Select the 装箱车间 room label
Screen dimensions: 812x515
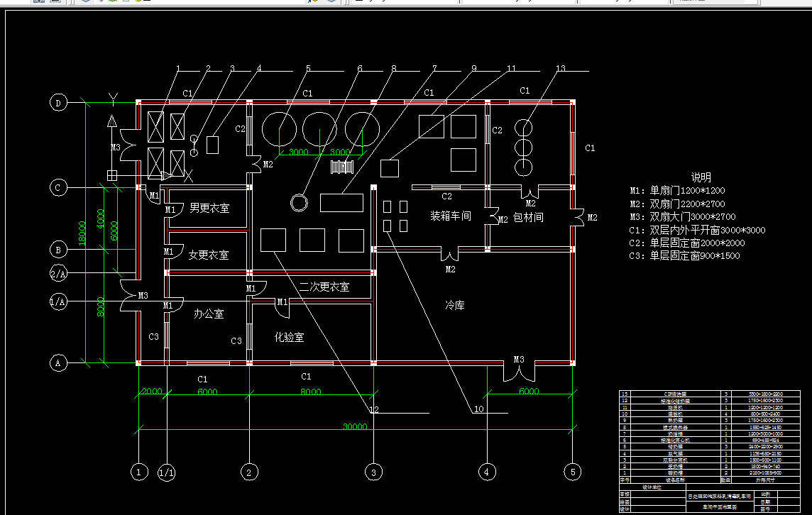pyautogui.click(x=451, y=216)
